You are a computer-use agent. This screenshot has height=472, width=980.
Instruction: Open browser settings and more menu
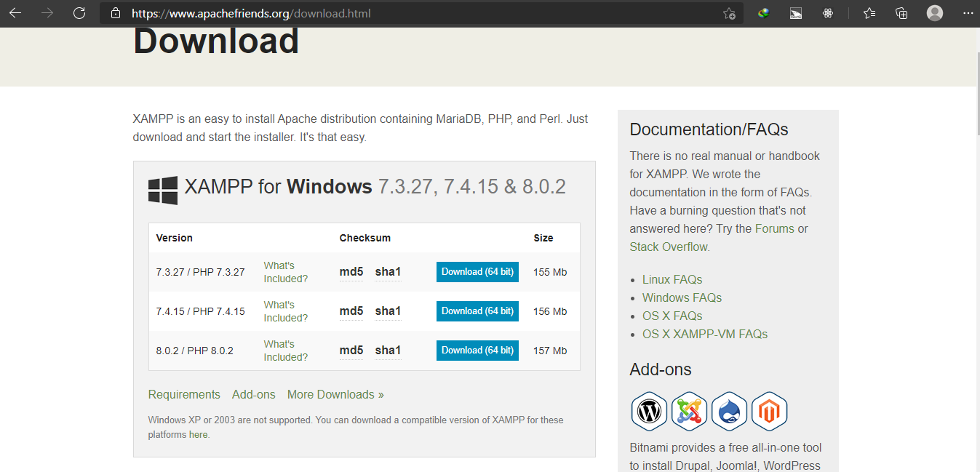pos(967,13)
